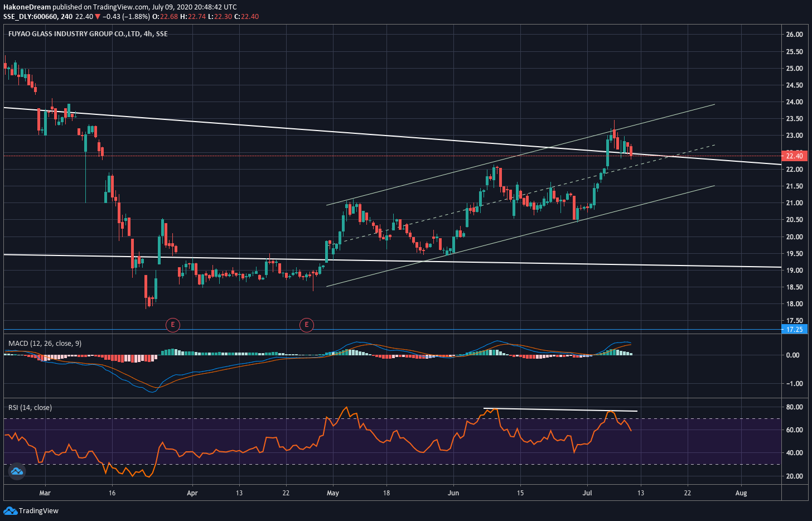Click the TradingView cloud icon in RSI pane
This screenshot has height=521, width=812.
17,472
